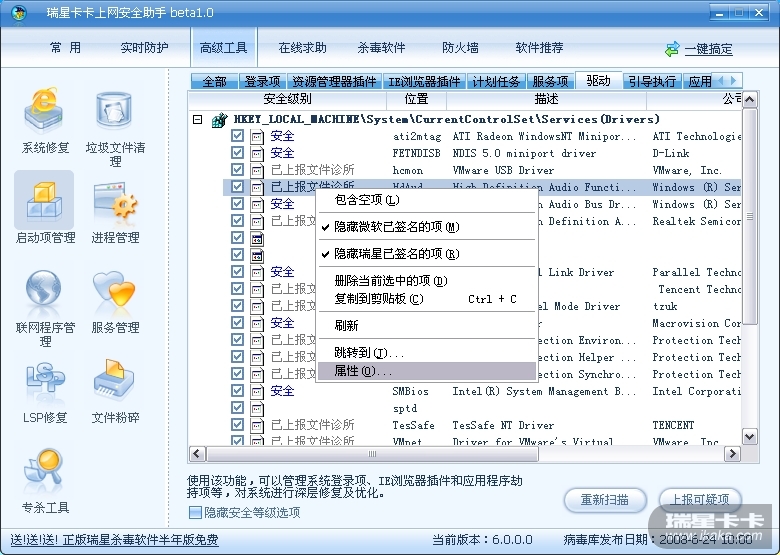Viewport: 780px width, 555px height.
Task: Click the Rising mascot logo in title bar
Action: [x=18, y=12]
